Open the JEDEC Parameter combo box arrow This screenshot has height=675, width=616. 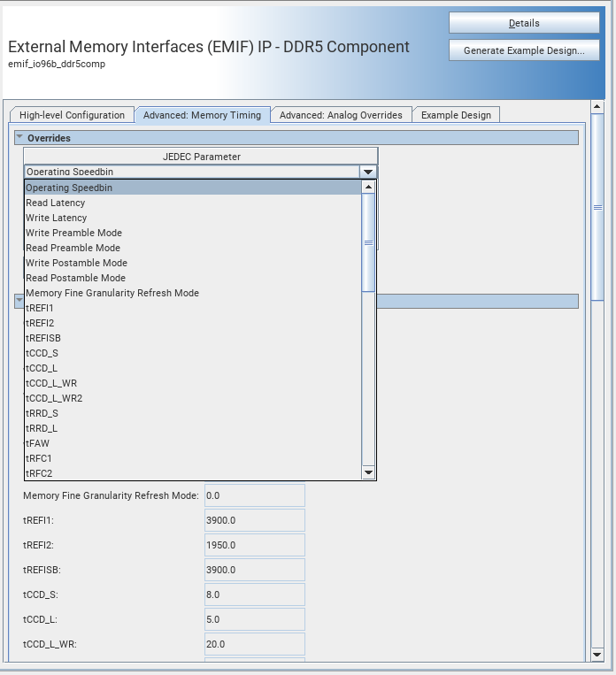367,172
